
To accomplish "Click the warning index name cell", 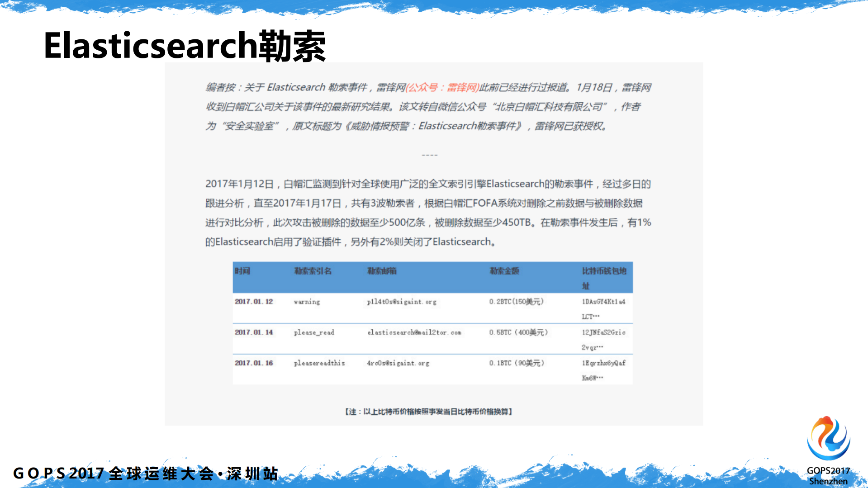I will (x=307, y=302).
